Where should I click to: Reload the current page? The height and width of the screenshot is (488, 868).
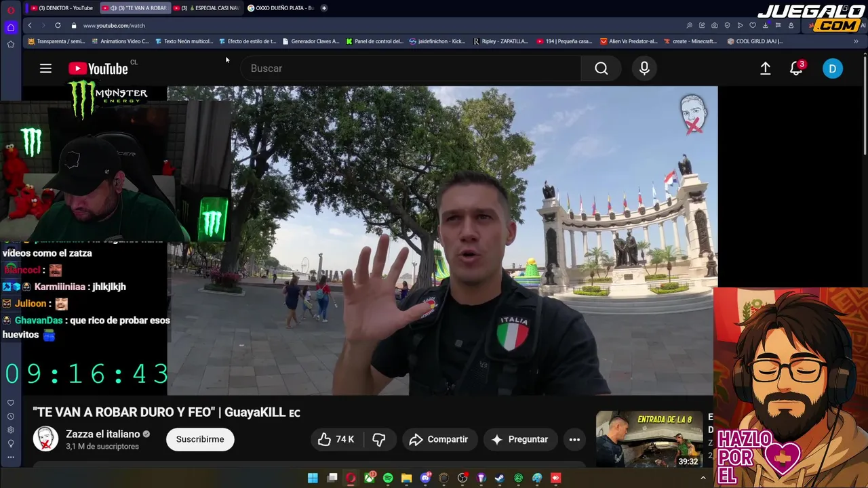58,25
